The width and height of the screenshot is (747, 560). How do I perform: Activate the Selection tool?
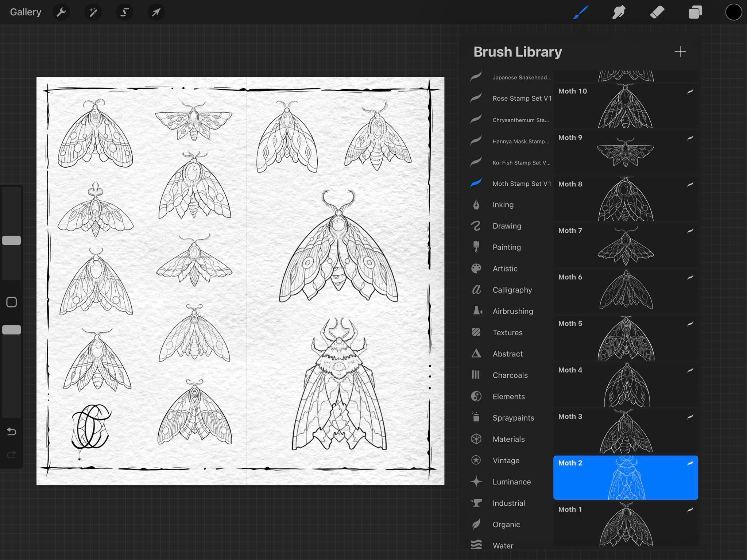click(x=124, y=12)
